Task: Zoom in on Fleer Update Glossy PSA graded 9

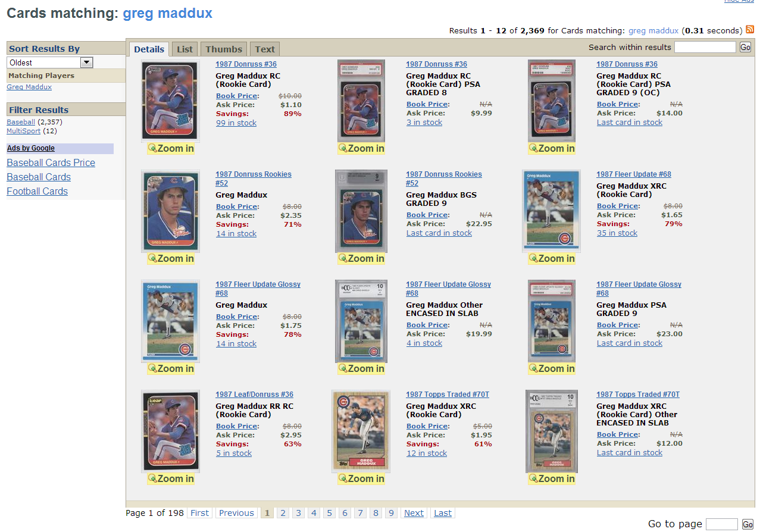Action: click(x=552, y=368)
